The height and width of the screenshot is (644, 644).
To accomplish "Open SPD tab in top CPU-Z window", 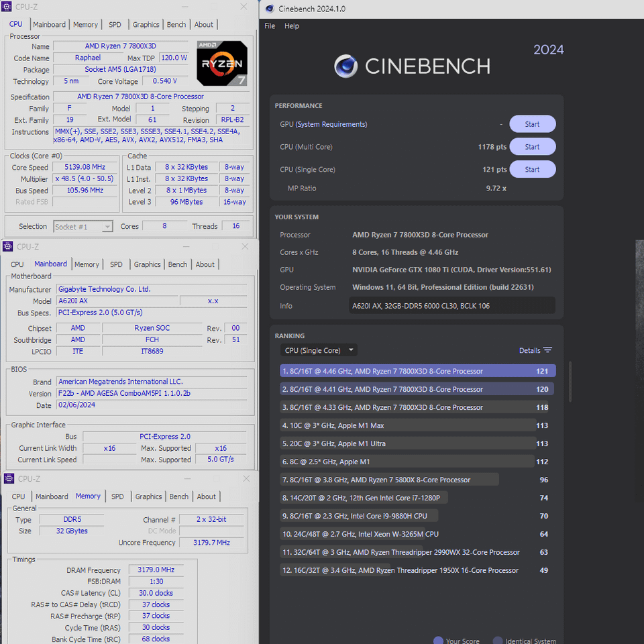I will click(x=115, y=25).
